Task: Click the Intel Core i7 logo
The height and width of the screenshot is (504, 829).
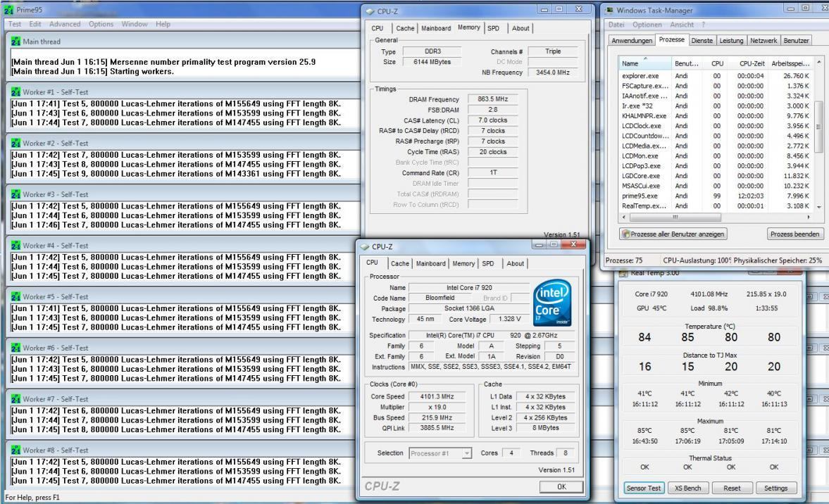Action: [552, 303]
